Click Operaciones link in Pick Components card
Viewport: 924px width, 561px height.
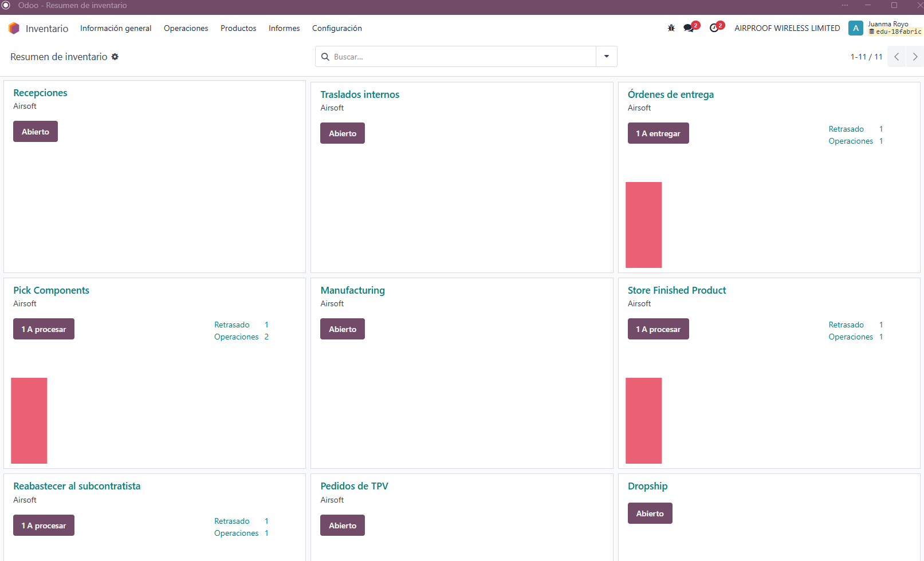[237, 337]
